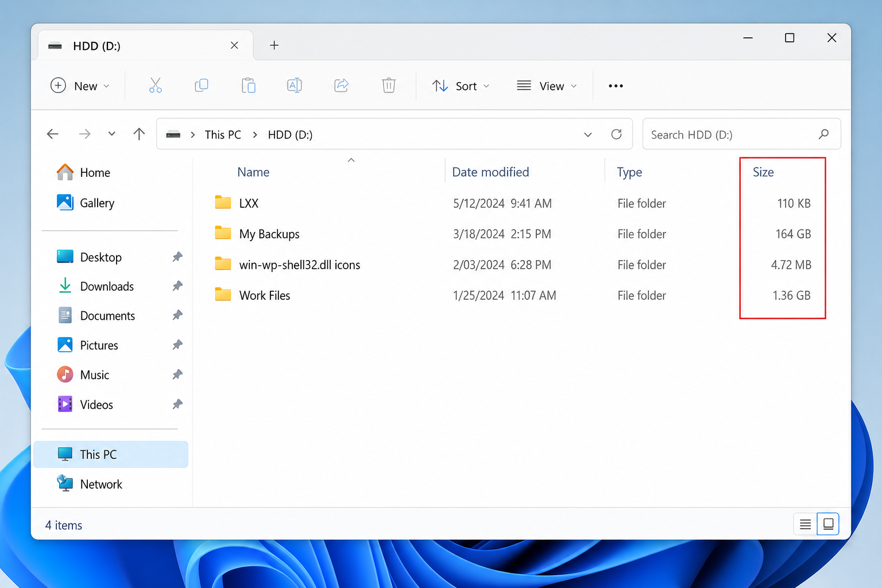This screenshot has height=588, width=882.
Task: Open Desktop in navigation pane
Action: (x=89, y=257)
